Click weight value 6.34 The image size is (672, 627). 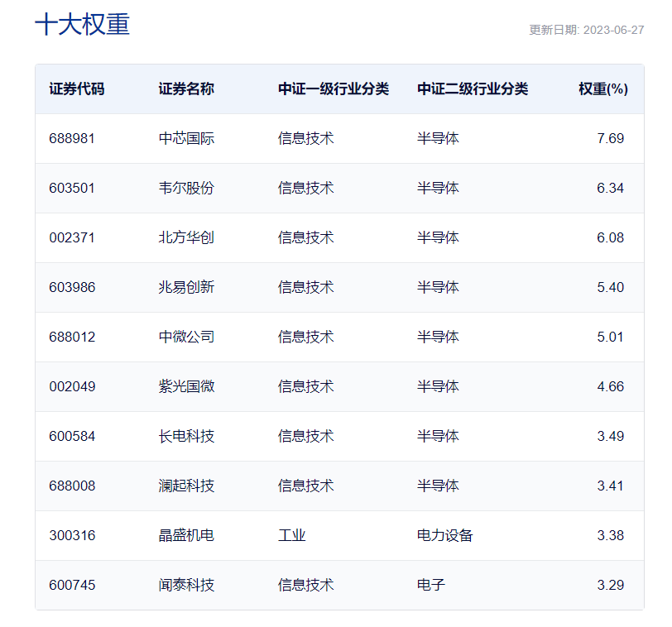[611, 189]
